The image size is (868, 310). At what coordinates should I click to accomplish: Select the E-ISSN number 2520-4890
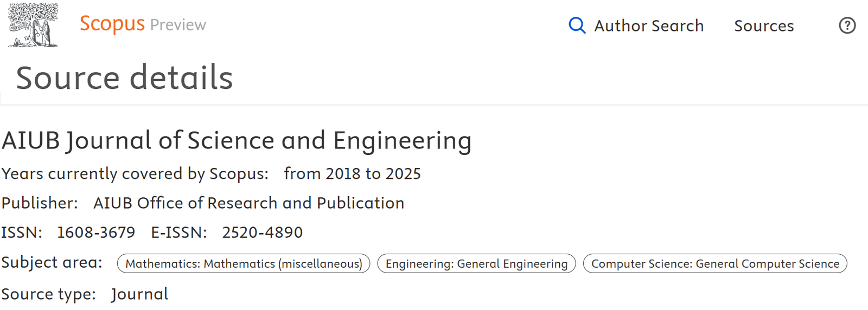(x=262, y=232)
